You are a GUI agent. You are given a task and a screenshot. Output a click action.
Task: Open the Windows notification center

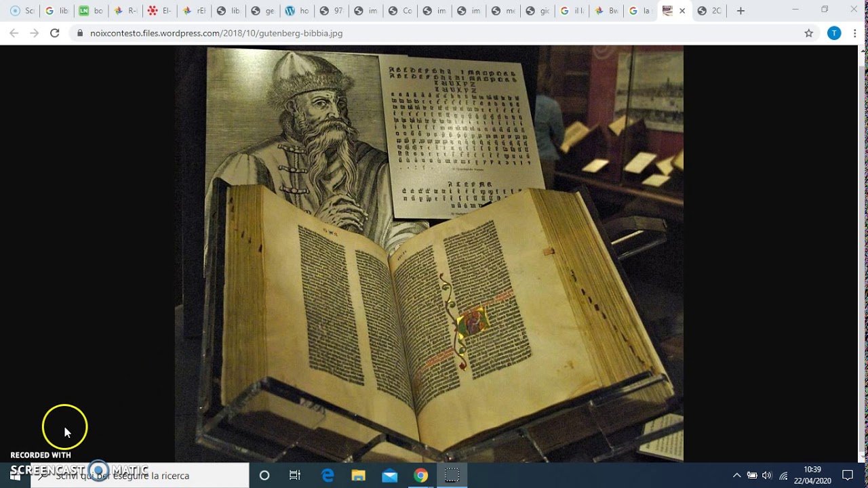[x=848, y=475]
